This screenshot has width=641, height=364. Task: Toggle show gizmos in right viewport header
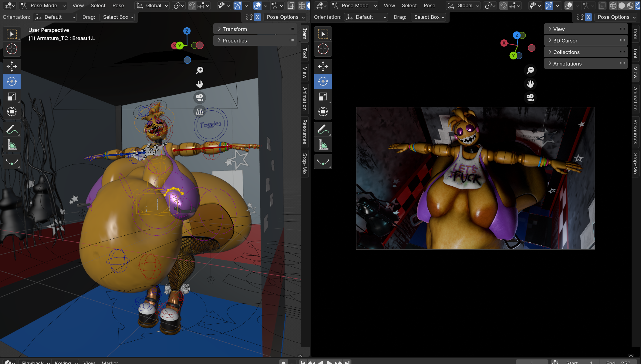coord(549,5)
